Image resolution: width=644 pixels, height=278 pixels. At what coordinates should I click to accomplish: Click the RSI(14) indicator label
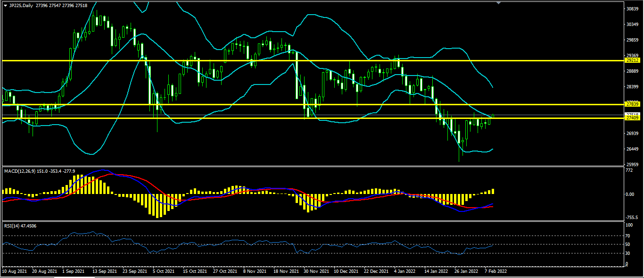(13, 226)
